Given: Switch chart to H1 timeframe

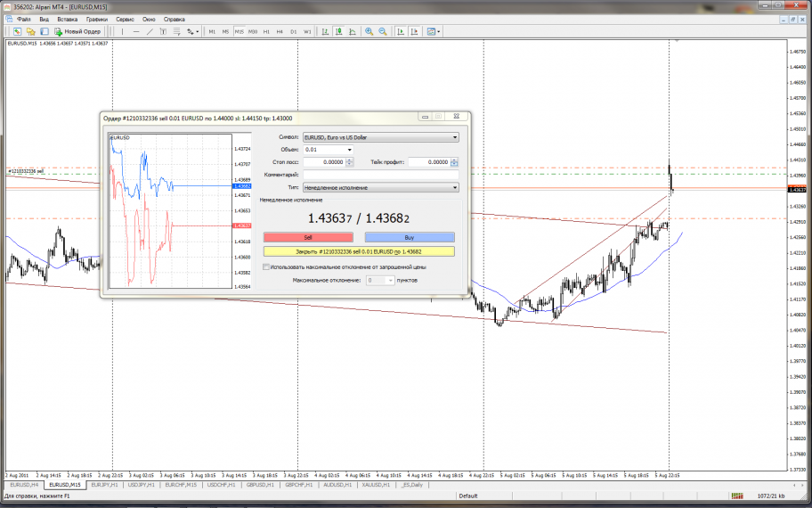Looking at the screenshot, I should coord(266,31).
